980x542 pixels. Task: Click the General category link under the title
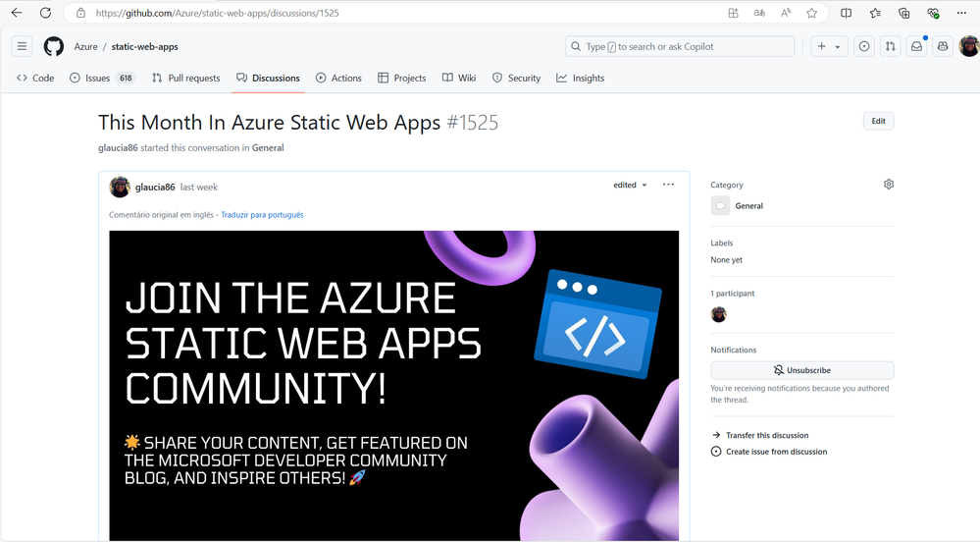(268, 147)
